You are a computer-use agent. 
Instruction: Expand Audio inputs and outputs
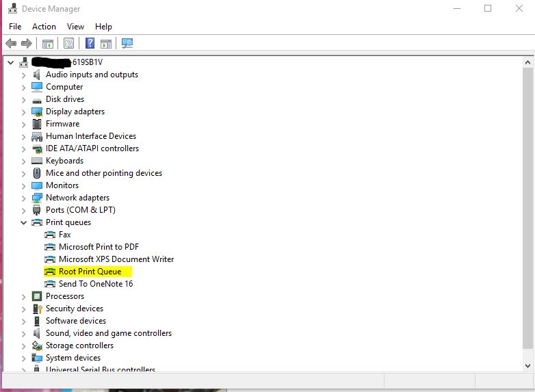click(x=23, y=75)
